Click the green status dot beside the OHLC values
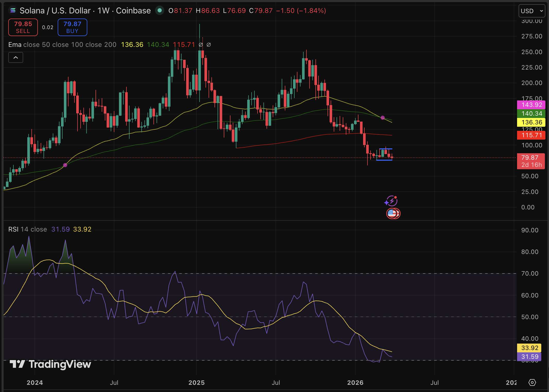This screenshot has height=392, width=549. pos(160,11)
